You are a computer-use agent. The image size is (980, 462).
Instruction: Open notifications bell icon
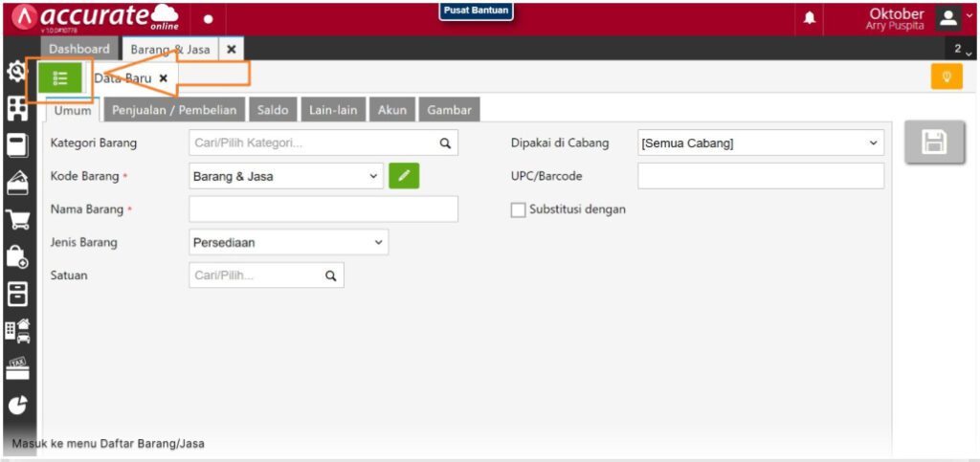[x=809, y=18]
